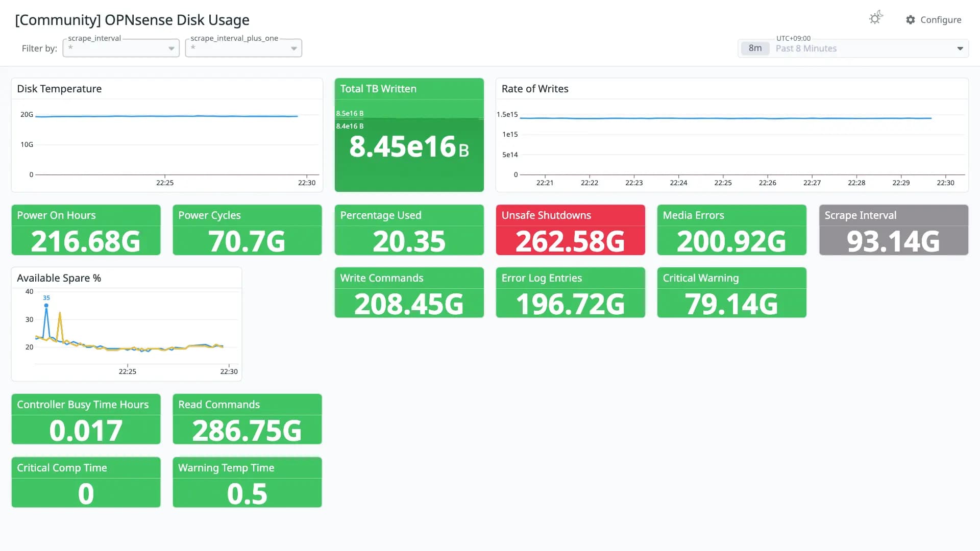Screen dimensions: 980x551
Task: Click the Warning Temp Time 0.5 tile
Action: pos(247,483)
